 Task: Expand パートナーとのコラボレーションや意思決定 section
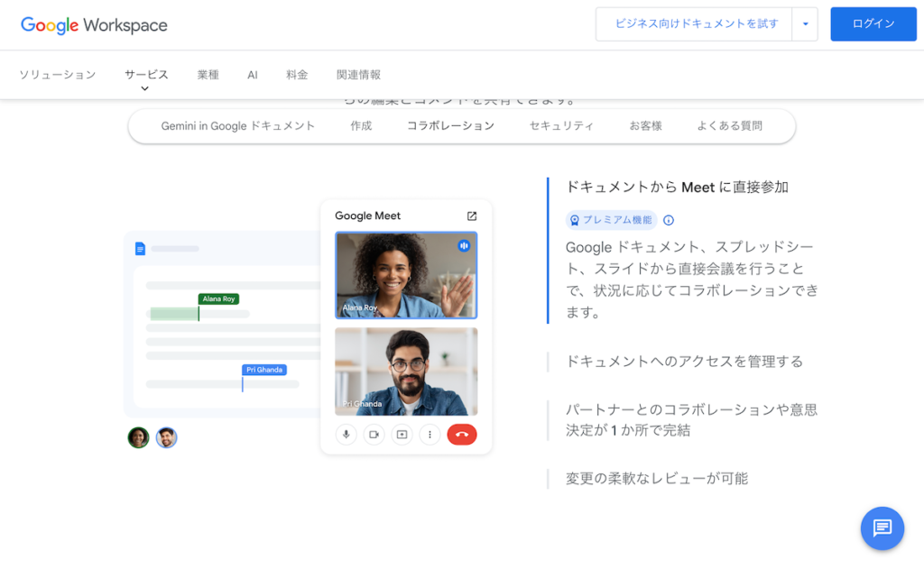[692, 420]
